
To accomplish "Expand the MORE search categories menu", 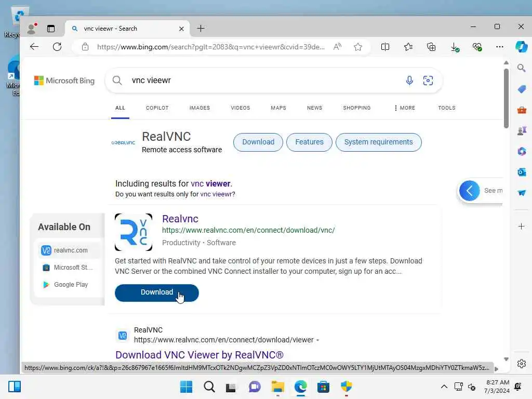I will [x=404, y=108].
